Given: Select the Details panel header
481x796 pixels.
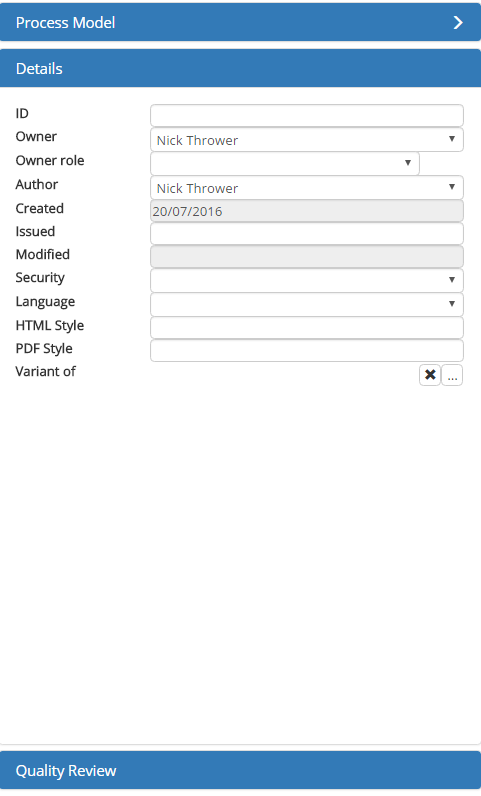Looking at the screenshot, I should click(x=240, y=69).
